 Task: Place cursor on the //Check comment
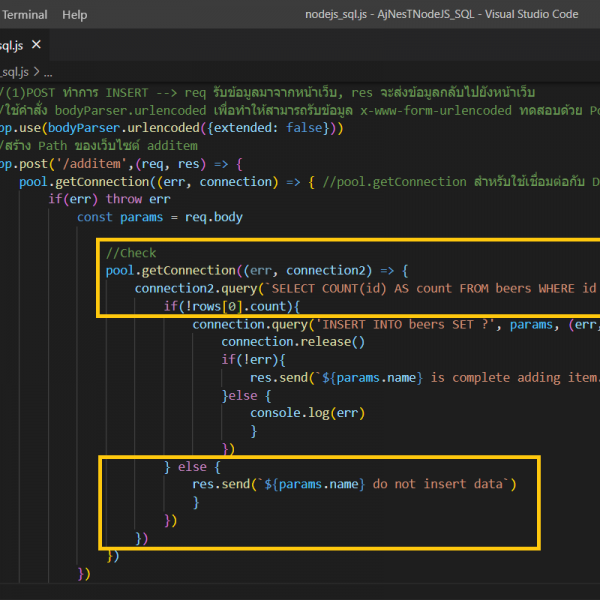point(131,253)
